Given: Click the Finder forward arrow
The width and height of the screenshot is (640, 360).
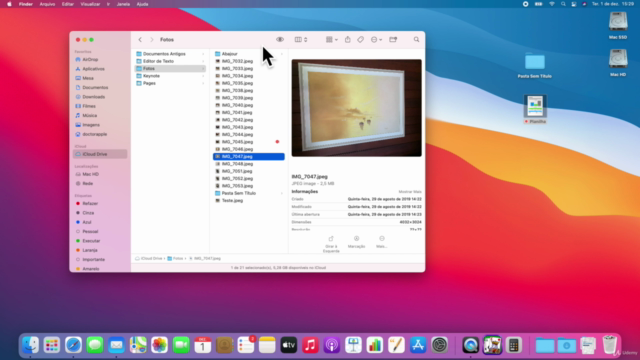Looking at the screenshot, I should click(x=151, y=40).
